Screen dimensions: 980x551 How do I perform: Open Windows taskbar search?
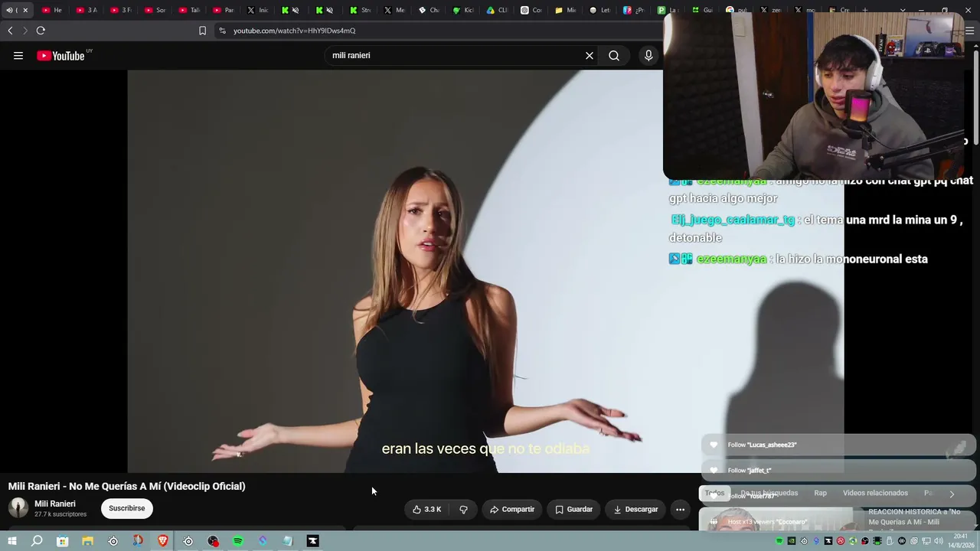37,541
